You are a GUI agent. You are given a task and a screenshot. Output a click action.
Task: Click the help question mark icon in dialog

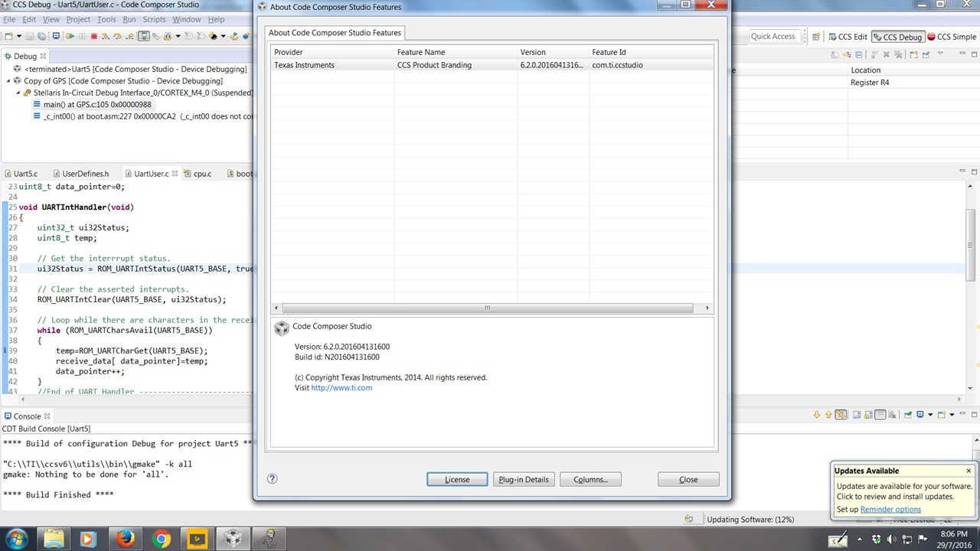[272, 479]
